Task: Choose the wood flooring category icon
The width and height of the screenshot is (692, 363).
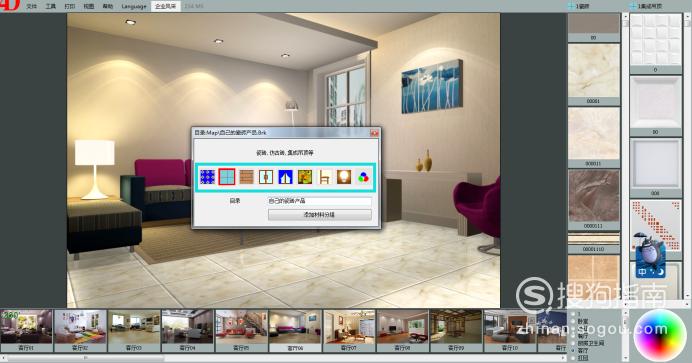Action: (247, 177)
